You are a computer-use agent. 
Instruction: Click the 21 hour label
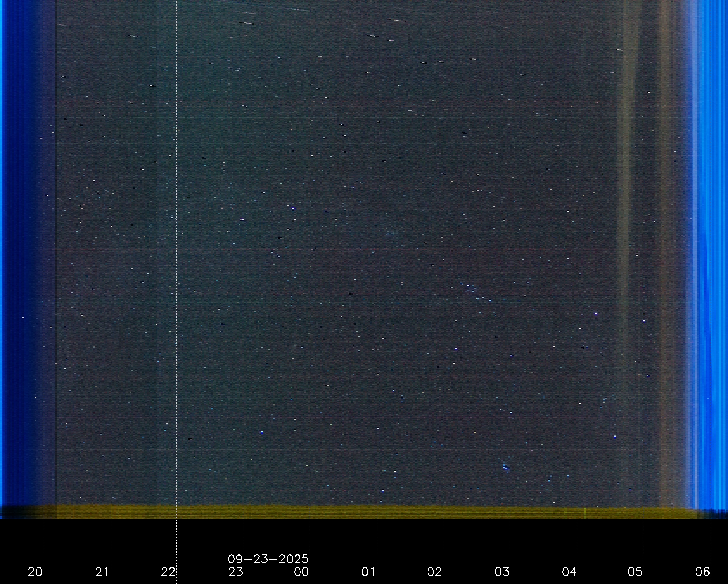pos(102,572)
